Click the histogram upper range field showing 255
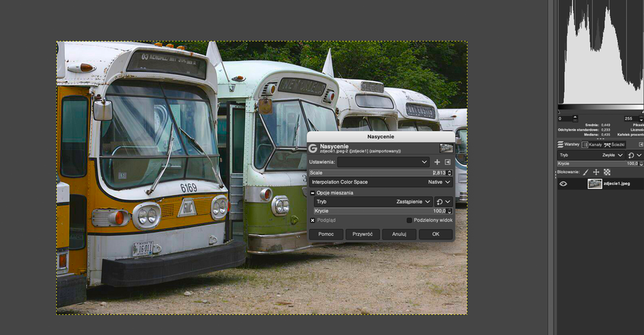Viewport: 644px width, 335px height. [x=632, y=119]
